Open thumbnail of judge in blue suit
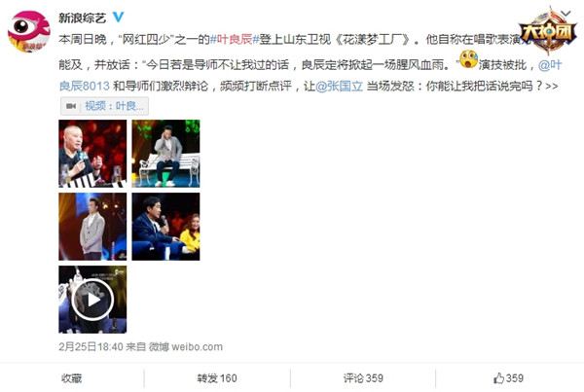 point(165,227)
